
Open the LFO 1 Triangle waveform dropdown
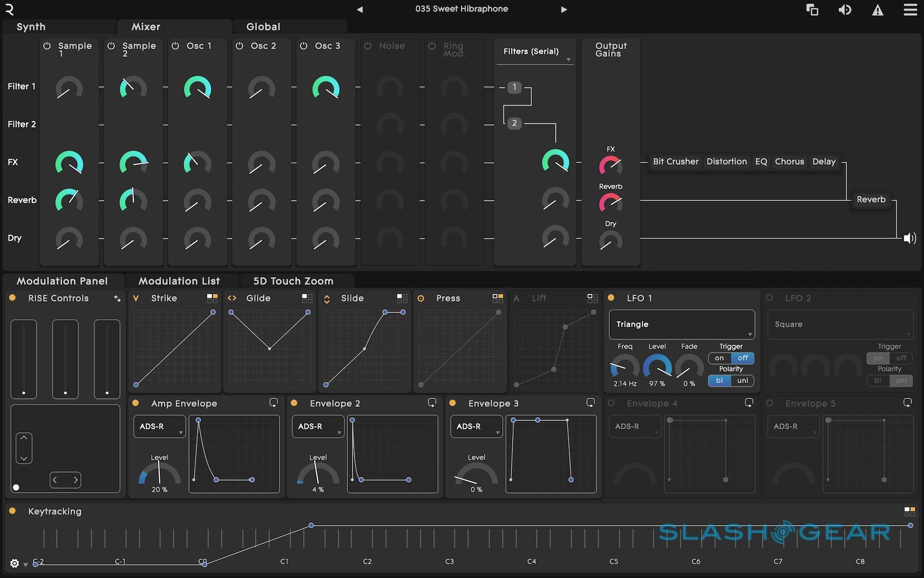tap(681, 325)
